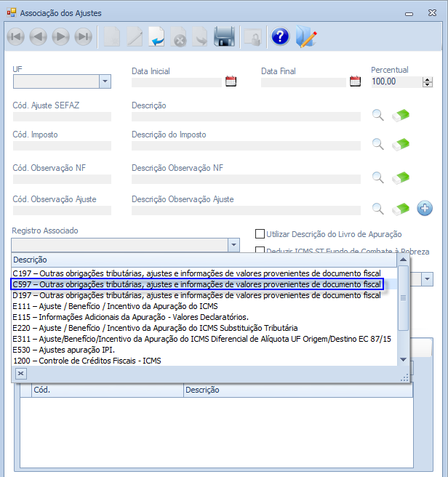Search Cód. Ajuste SEFAZ with magnifier
Viewport: 448px width, 477px height.
(x=378, y=116)
